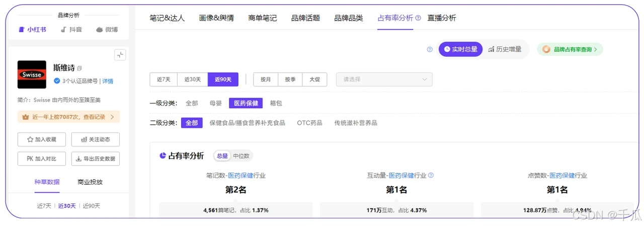644x226 pixels.
Task: Switch to 总量 view
Action: (x=222, y=156)
